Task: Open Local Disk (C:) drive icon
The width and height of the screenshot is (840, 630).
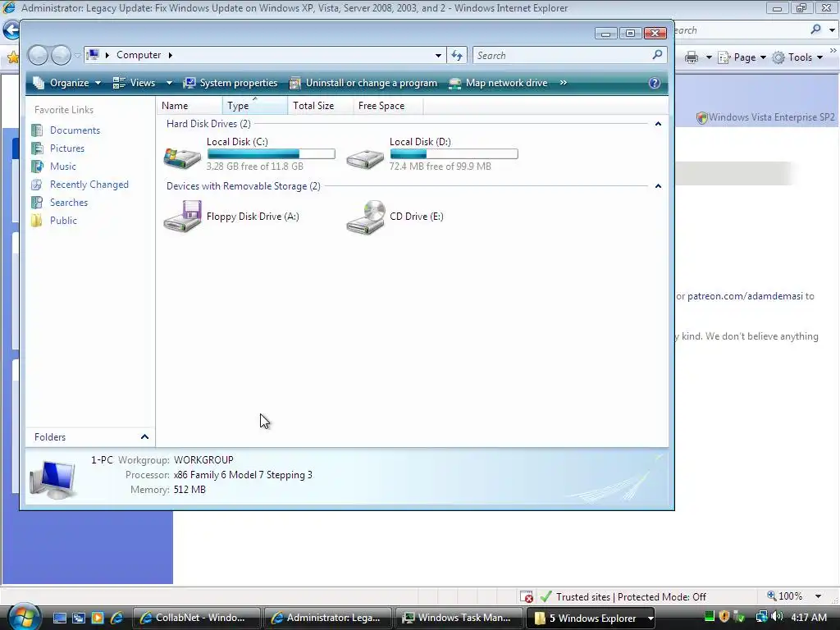Action: (x=182, y=157)
